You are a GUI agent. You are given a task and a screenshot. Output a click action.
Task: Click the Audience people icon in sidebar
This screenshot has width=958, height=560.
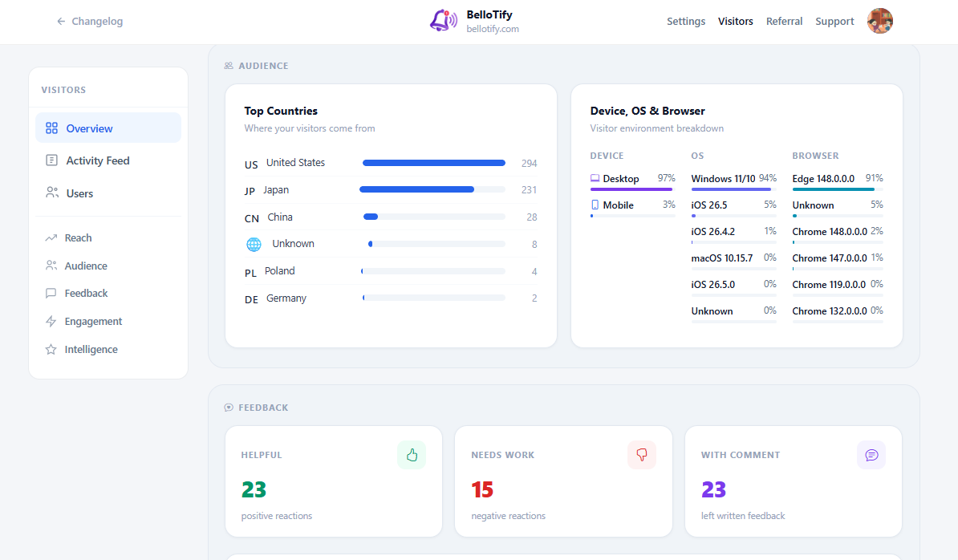pyautogui.click(x=51, y=266)
